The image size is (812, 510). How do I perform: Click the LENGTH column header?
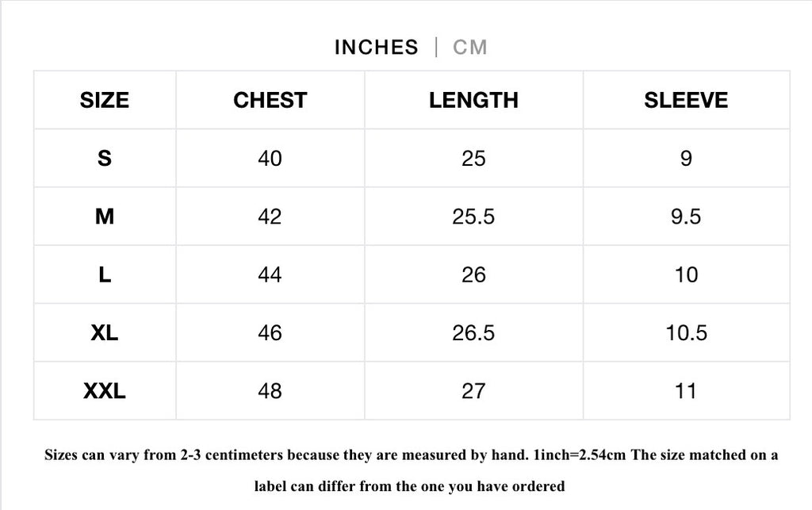[473, 100]
